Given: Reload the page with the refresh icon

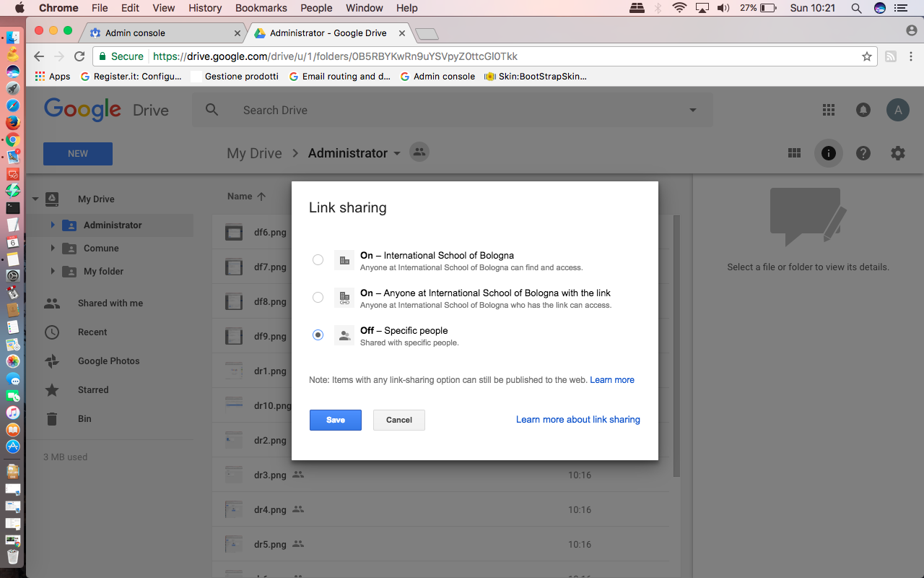Looking at the screenshot, I should [x=79, y=56].
